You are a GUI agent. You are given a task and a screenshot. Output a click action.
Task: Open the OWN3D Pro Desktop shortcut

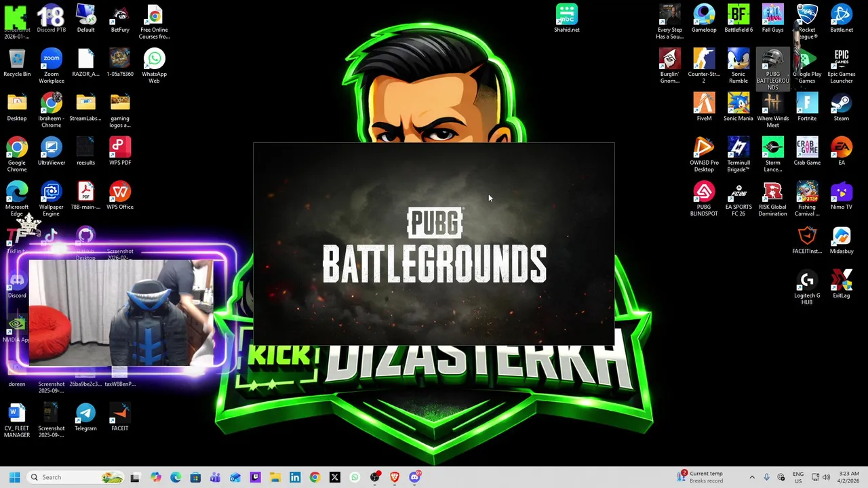(704, 154)
